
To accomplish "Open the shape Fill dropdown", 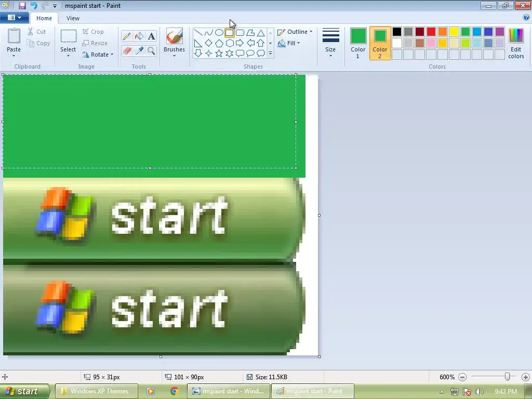I will 289,43.
